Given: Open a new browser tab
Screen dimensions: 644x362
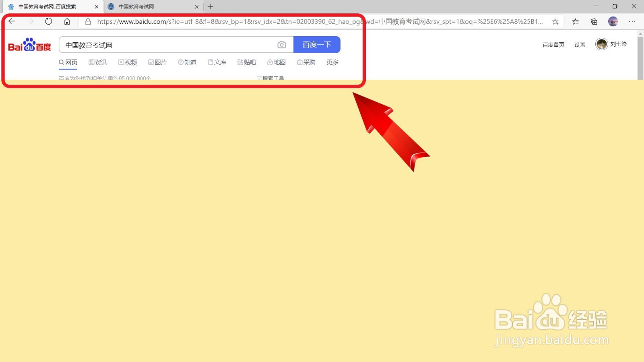Looking at the screenshot, I should tap(210, 6).
